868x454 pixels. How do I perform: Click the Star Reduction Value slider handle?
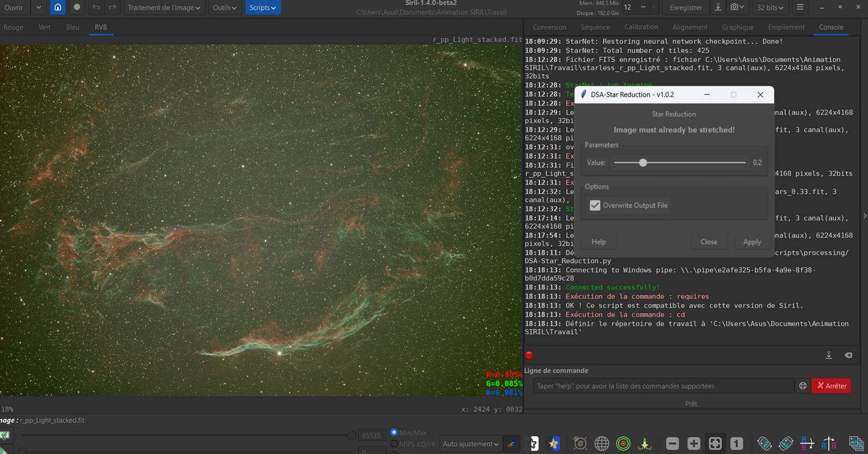pos(643,163)
